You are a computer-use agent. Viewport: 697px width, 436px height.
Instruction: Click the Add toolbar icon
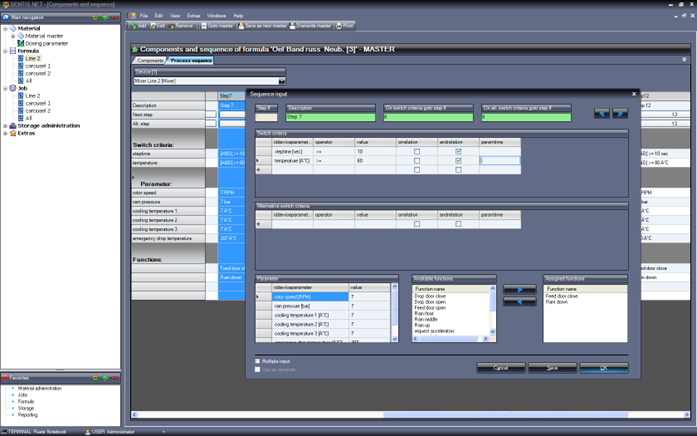click(139, 26)
